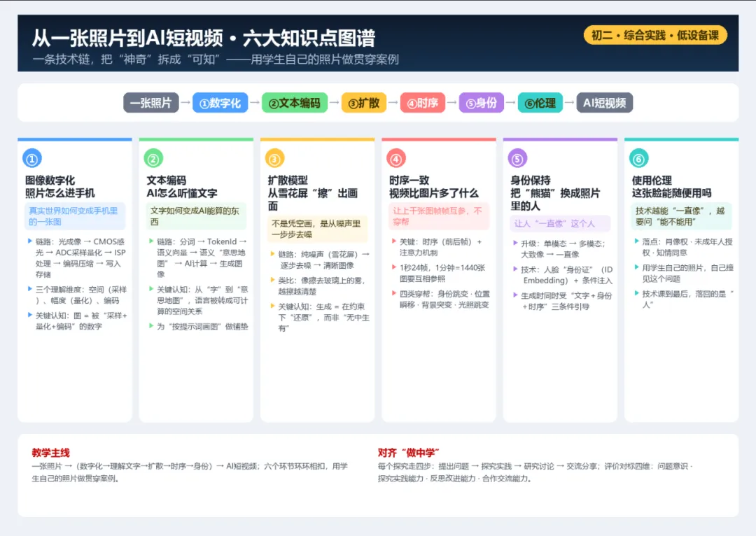Click red heading 教学主线
Screen dimensions: 756x536
50,453
